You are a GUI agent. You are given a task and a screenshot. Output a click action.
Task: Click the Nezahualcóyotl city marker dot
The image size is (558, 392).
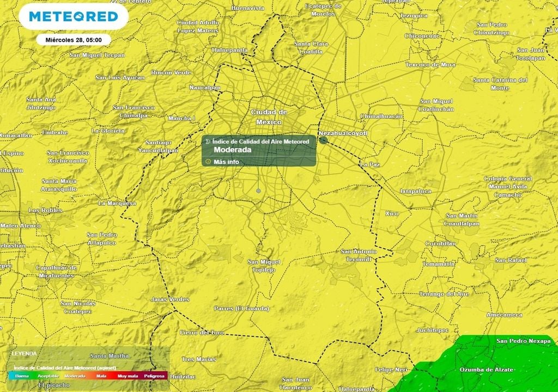[323, 140]
